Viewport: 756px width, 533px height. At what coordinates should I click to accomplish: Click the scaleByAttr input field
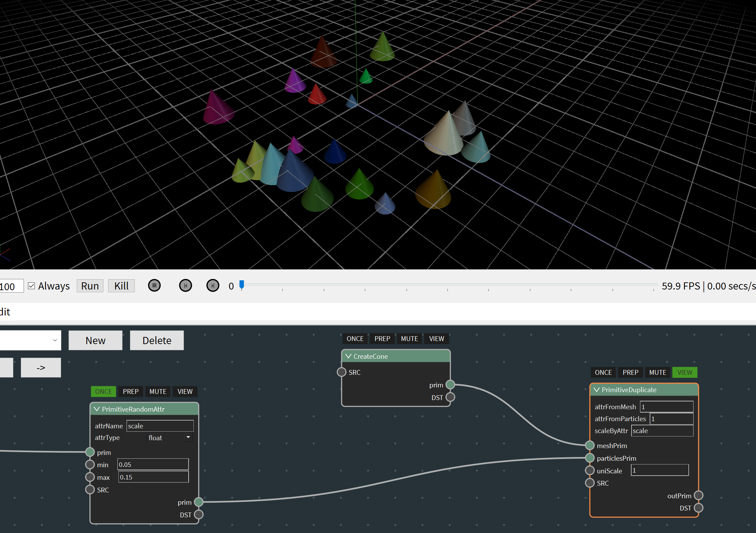pos(662,431)
